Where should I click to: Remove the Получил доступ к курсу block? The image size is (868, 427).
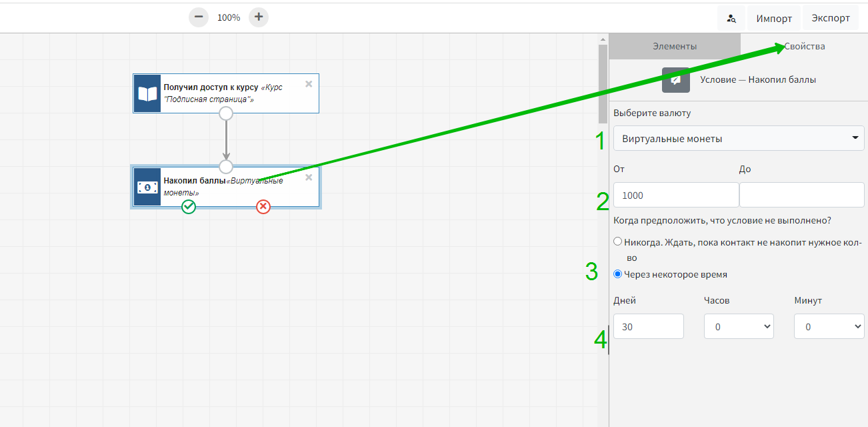point(309,84)
